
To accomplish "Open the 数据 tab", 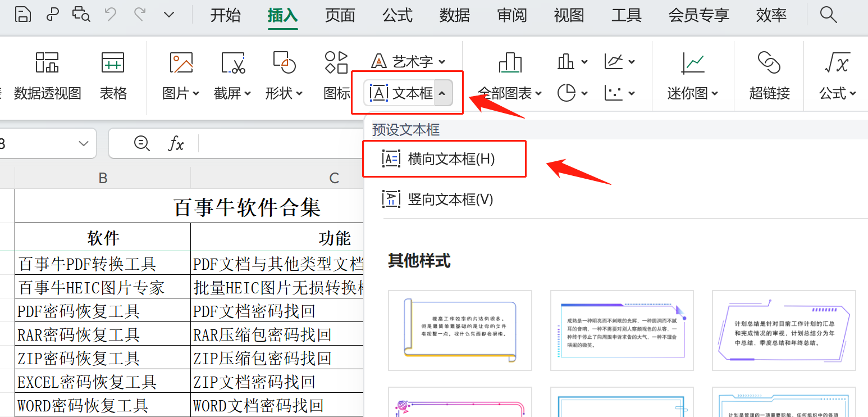I will [455, 15].
